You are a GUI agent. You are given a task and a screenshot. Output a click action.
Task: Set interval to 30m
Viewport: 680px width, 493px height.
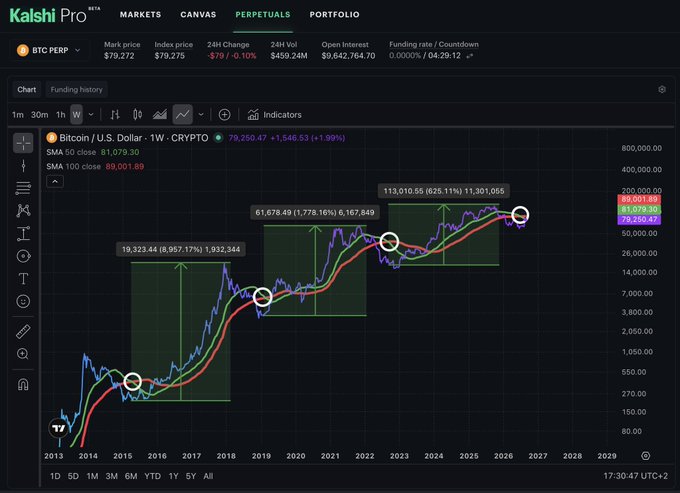(x=39, y=114)
